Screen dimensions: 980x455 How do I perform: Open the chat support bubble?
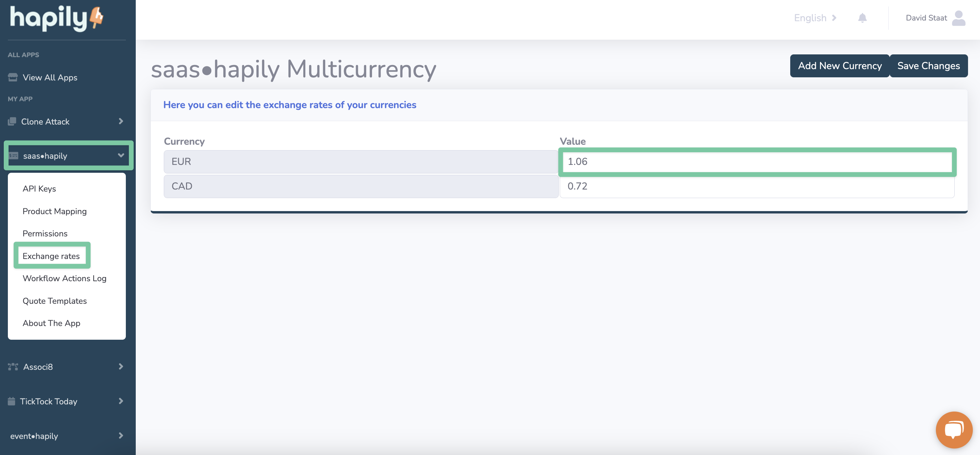click(954, 429)
